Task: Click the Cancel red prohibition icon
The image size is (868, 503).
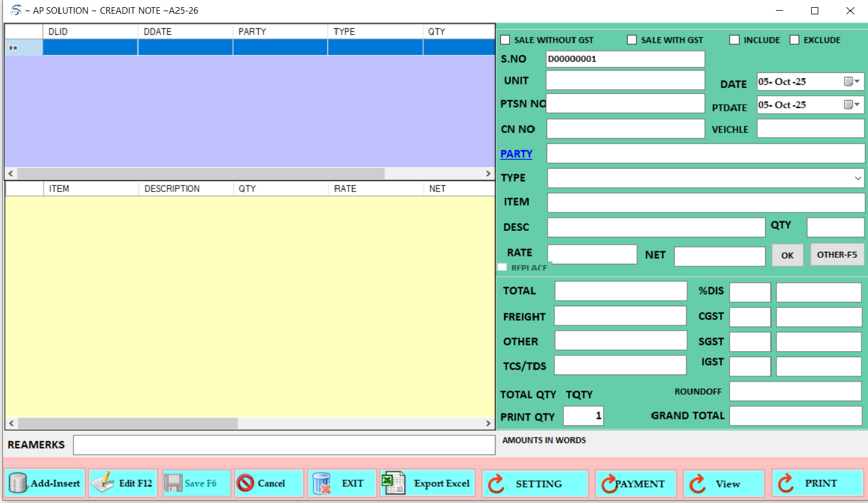Action: point(245,483)
